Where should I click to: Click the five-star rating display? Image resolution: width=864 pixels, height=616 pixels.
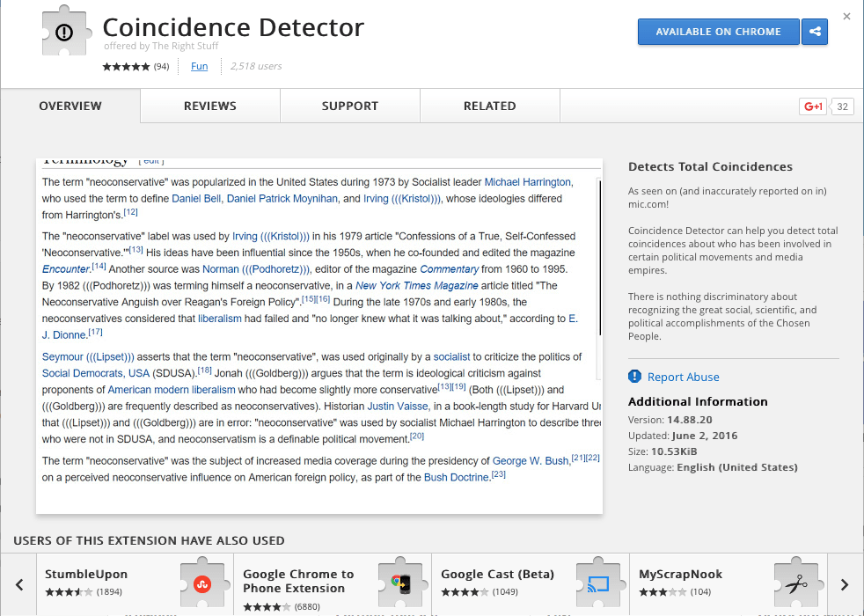click(126, 67)
